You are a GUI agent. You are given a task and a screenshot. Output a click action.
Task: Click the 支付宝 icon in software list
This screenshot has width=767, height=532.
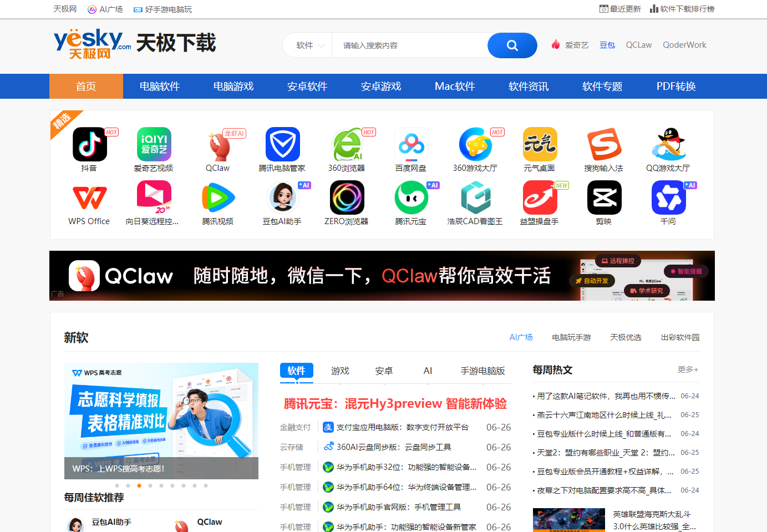tap(328, 427)
